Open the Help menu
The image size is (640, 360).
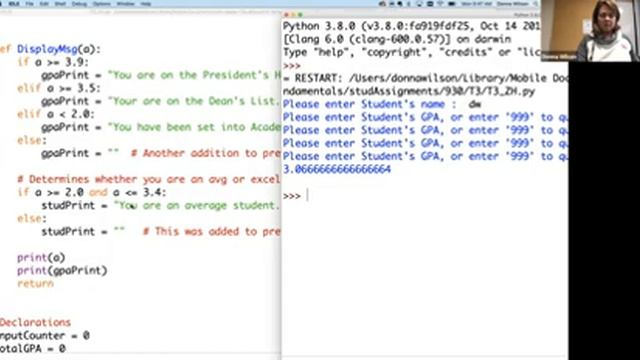pyautogui.click(x=146, y=4)
